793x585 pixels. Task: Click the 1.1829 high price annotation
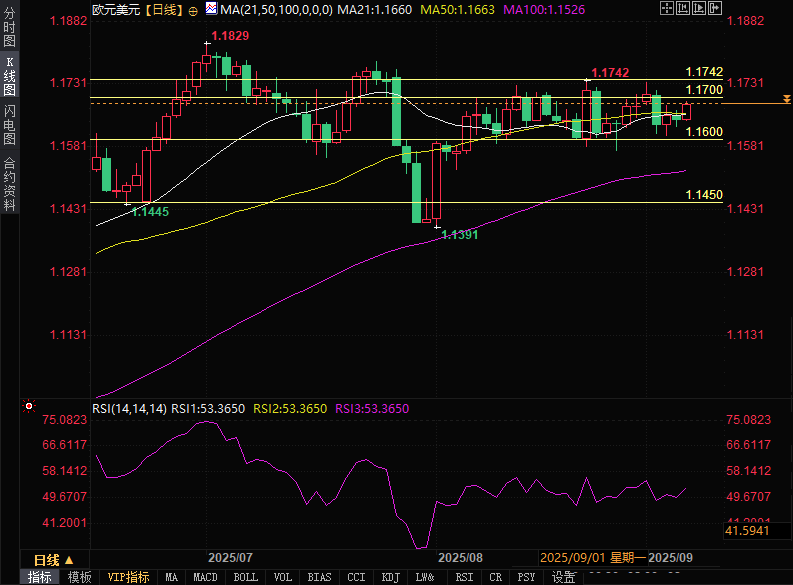coord(230,36)
